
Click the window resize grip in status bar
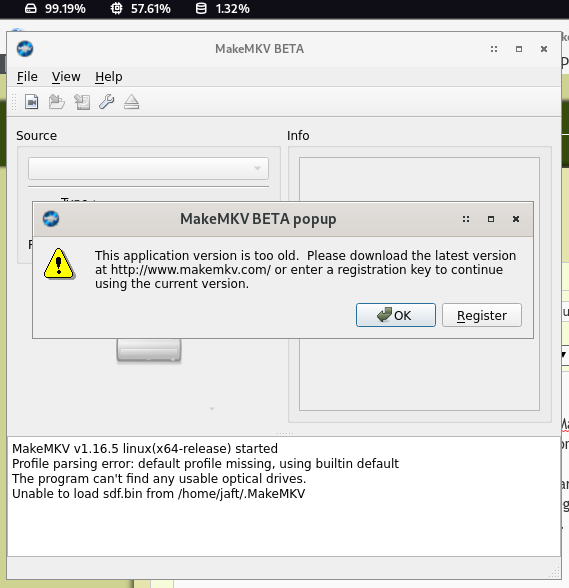[x=554, y=572]
